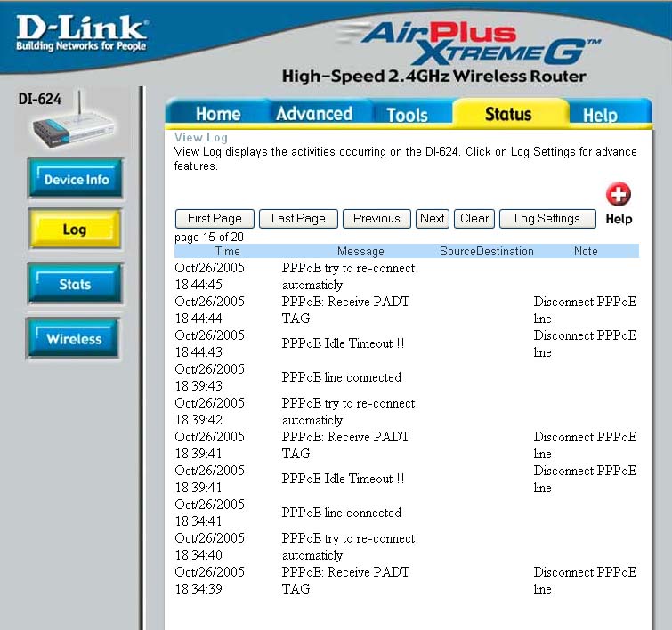The width and height of the screenshot is (672, 630).
Task: Open the Stats page
Action: point(75,284)
